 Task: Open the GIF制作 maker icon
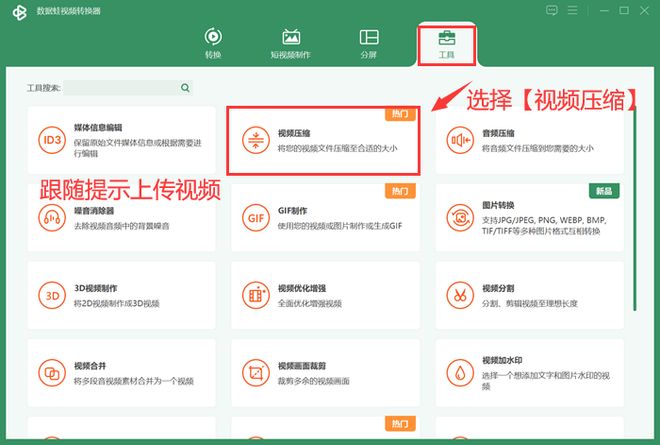(255, 218)
